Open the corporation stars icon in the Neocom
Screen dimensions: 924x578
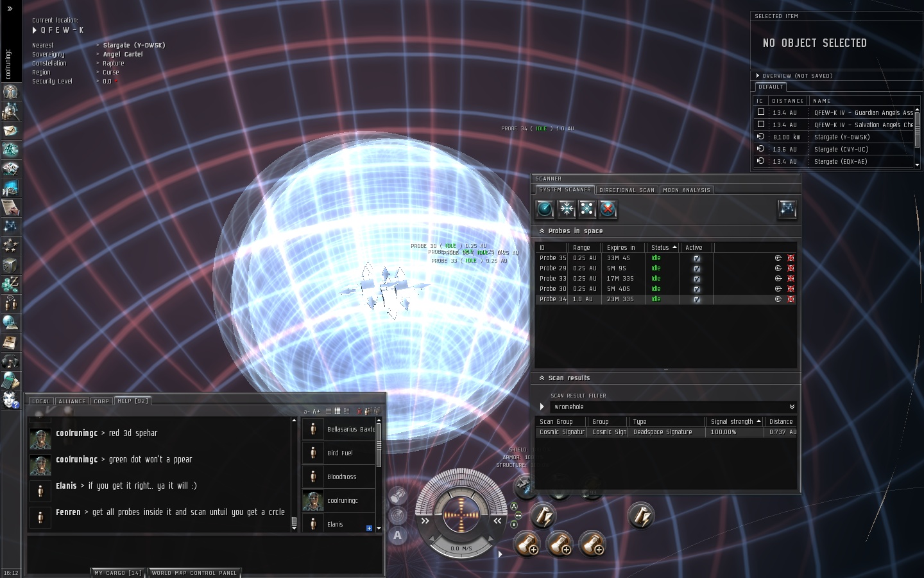pos(10,246)
